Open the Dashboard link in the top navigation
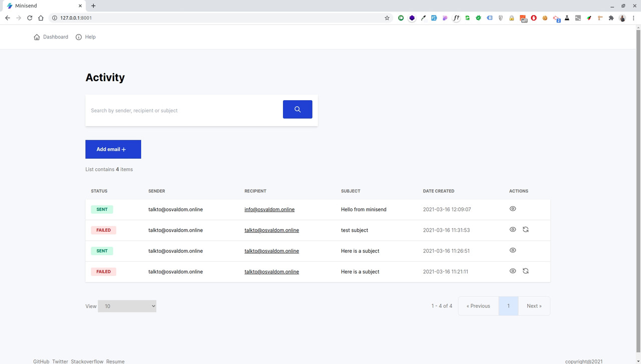The height and width of the screenshot is (364, 641). (51, 37)
